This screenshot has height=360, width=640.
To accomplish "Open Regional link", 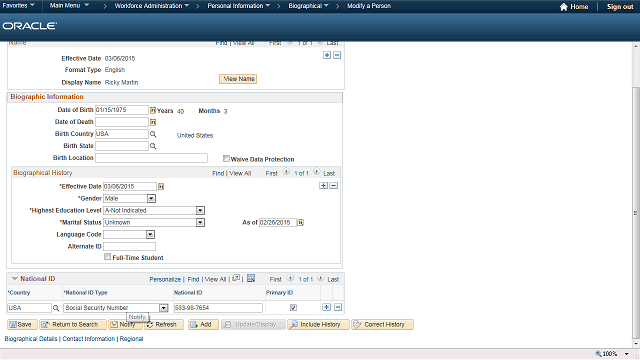I will (131, 339).
